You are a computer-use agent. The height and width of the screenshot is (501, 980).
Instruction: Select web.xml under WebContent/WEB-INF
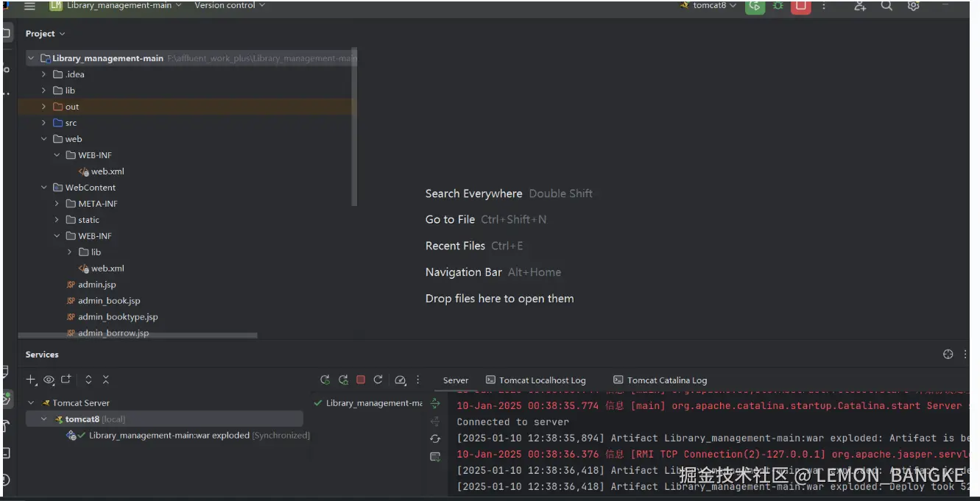pyautogui.click(x=101, y=269)
